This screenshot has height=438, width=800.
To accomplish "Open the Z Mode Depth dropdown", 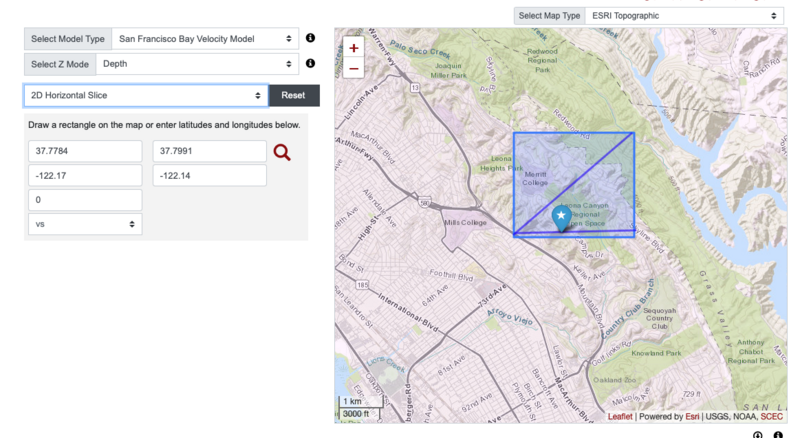I will point(197,64).
